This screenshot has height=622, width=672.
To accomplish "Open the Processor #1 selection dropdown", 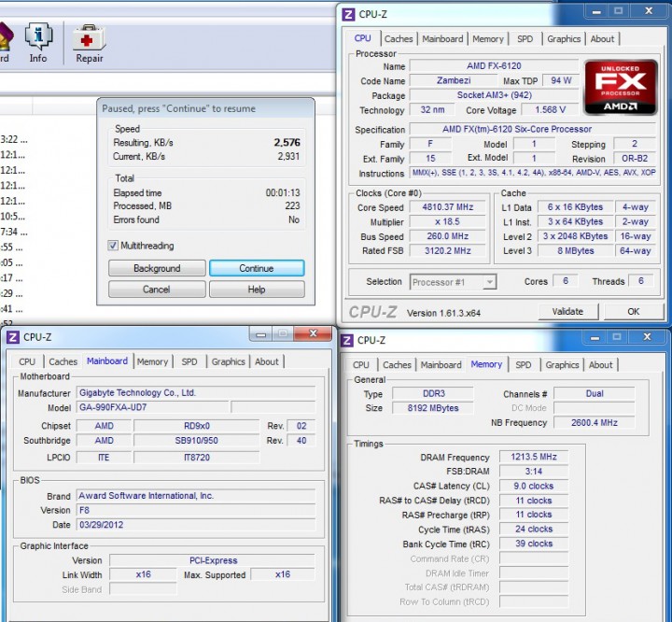I will click(x=454, y=282).
